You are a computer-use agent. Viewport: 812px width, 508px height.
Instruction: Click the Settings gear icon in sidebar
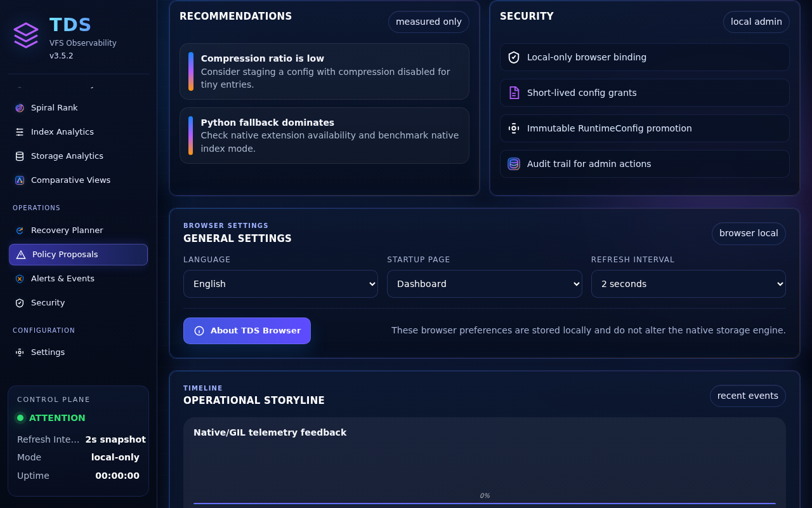coord(20,352)
